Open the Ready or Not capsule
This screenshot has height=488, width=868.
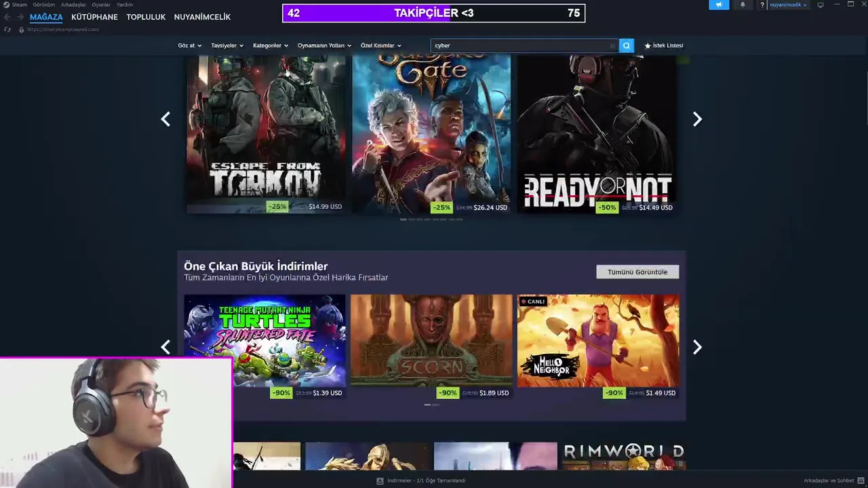coord(597,134)
